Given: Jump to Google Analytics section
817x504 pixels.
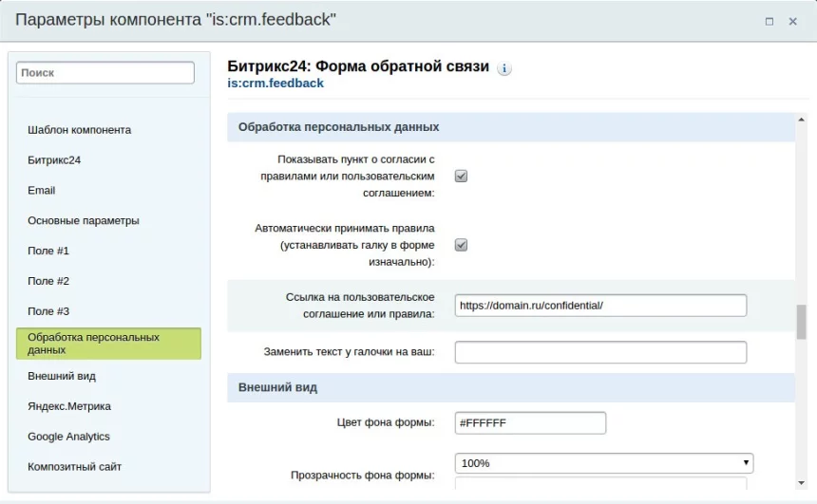Looking at the screenshot, I should [68, 437].
